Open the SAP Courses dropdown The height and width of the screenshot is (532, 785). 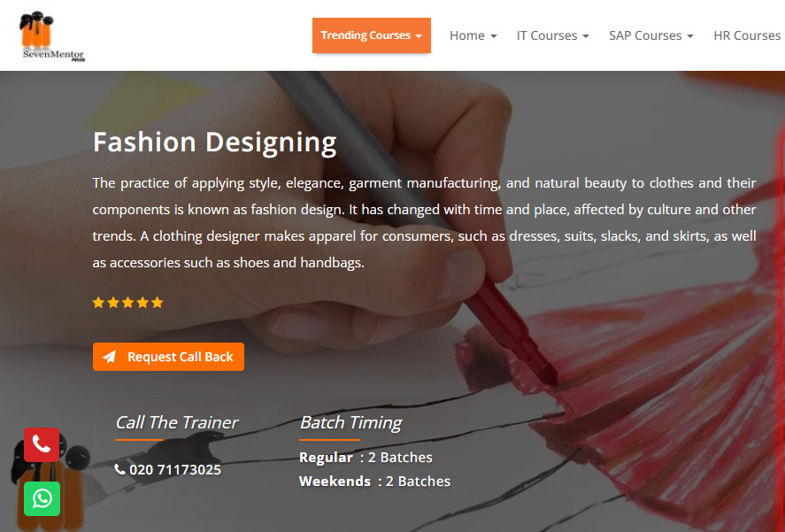(x=650, y=35)
